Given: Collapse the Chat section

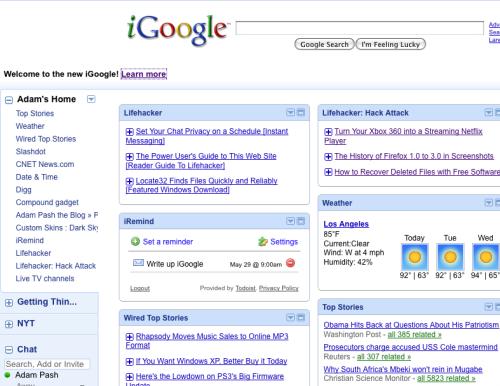Looking at the screenshot, I should click(x=9, y=350).
